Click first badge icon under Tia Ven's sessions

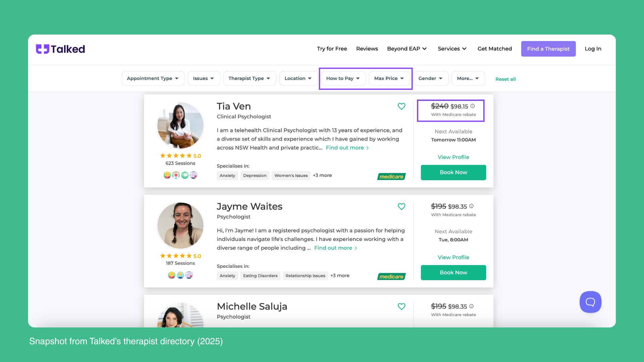click(x=167, y=175)
